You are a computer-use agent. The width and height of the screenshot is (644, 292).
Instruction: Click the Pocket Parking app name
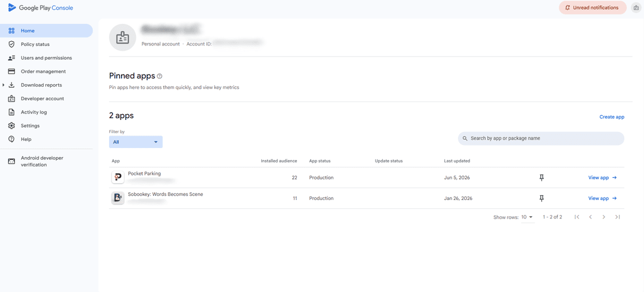pos(144,174)
